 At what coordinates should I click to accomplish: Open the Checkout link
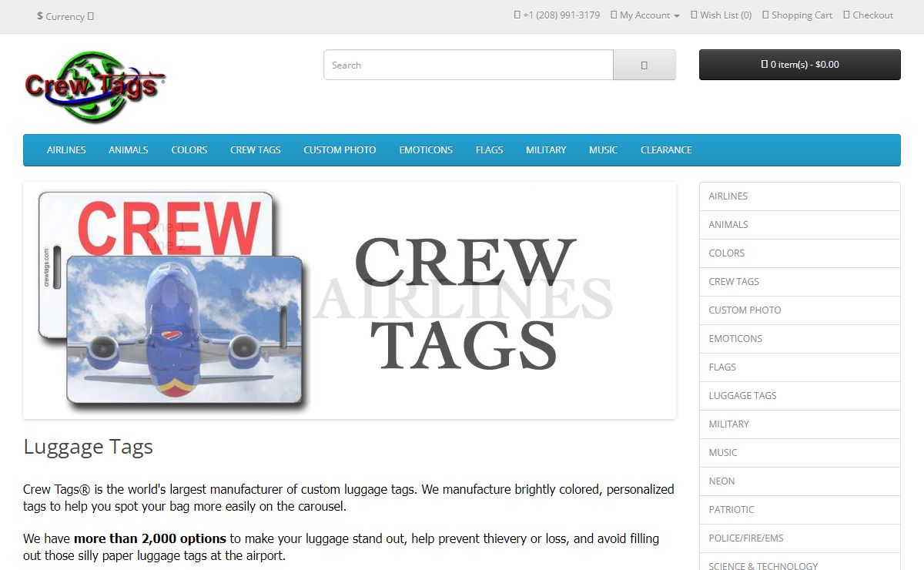[868, 15]
